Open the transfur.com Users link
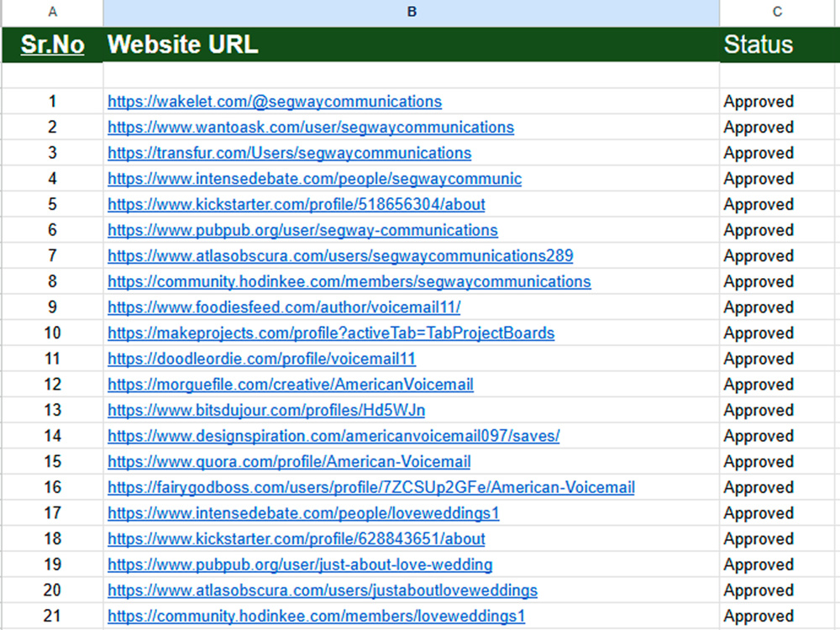 tap(289, 153)
